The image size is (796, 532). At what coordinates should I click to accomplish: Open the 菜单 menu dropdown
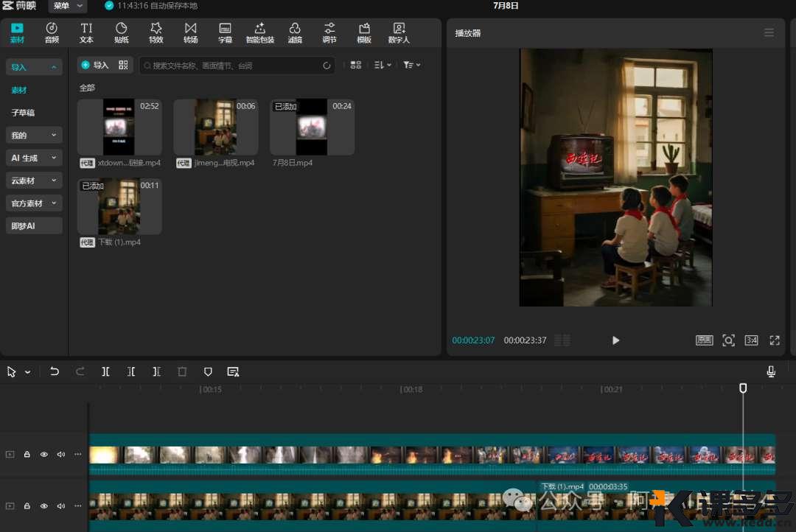coord(68,6)
